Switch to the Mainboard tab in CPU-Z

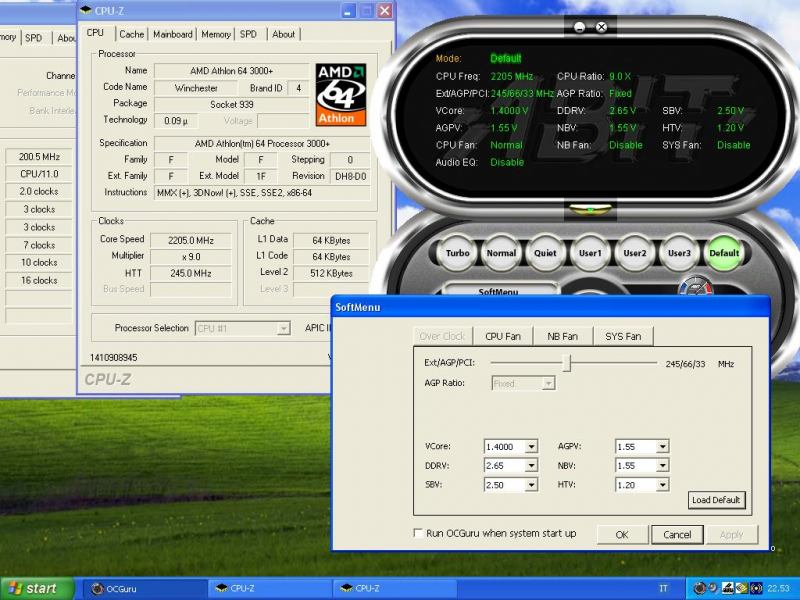tap(173, 34)
